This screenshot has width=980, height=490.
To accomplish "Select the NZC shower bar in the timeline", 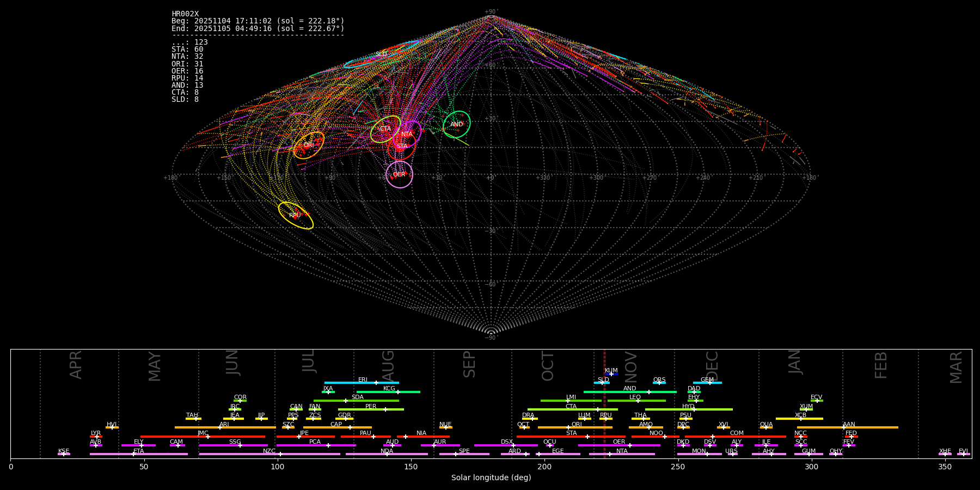I will [269, 454].
